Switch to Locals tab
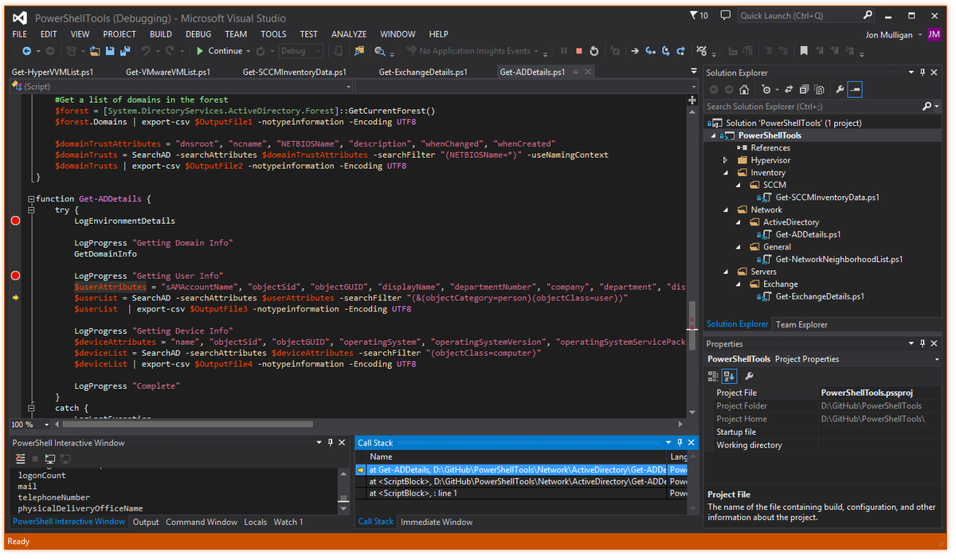956x560 pixels. tap(255, 522)
